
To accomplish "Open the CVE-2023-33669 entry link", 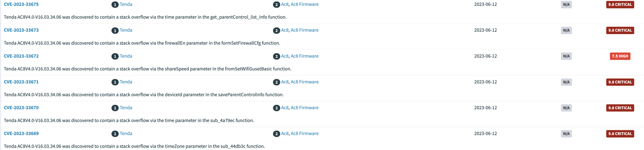I will (x=21, y=134).
